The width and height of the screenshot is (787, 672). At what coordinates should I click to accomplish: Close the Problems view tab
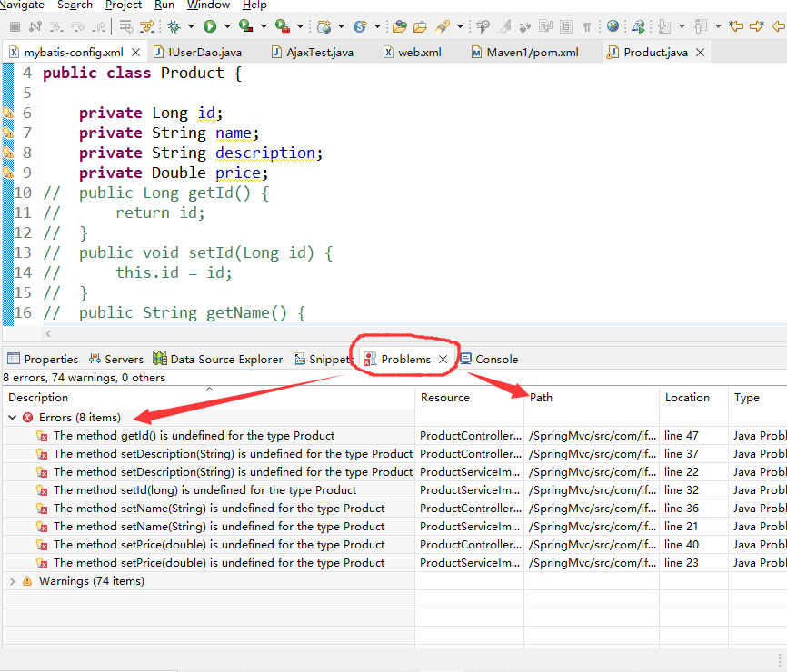click(x=443, y=359)
